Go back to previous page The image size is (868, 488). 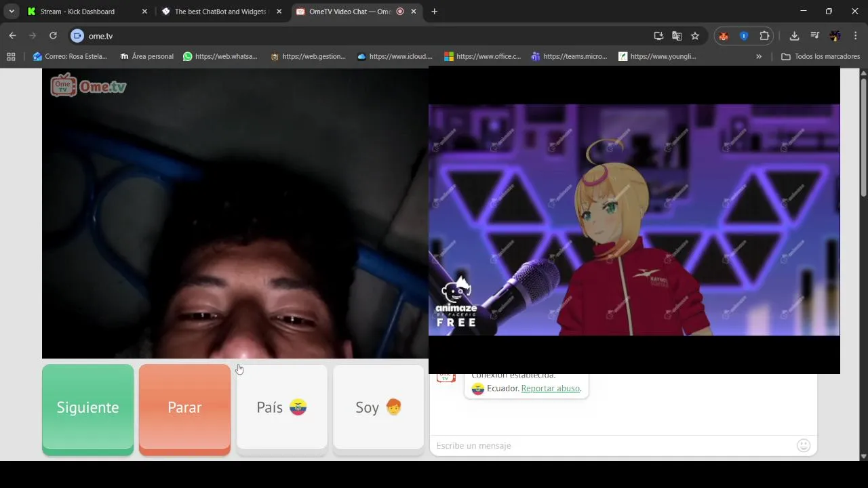coord(12,36)
